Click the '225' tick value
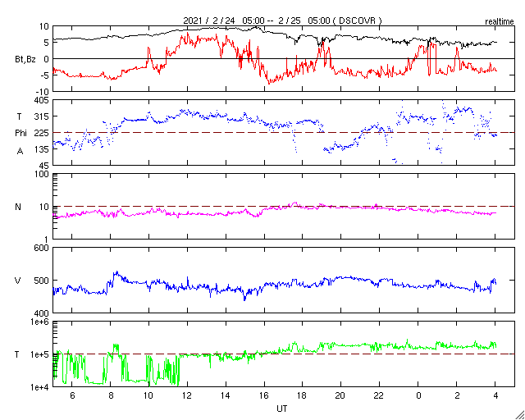The width and height of the screenshot is (525, 420). 42,133
